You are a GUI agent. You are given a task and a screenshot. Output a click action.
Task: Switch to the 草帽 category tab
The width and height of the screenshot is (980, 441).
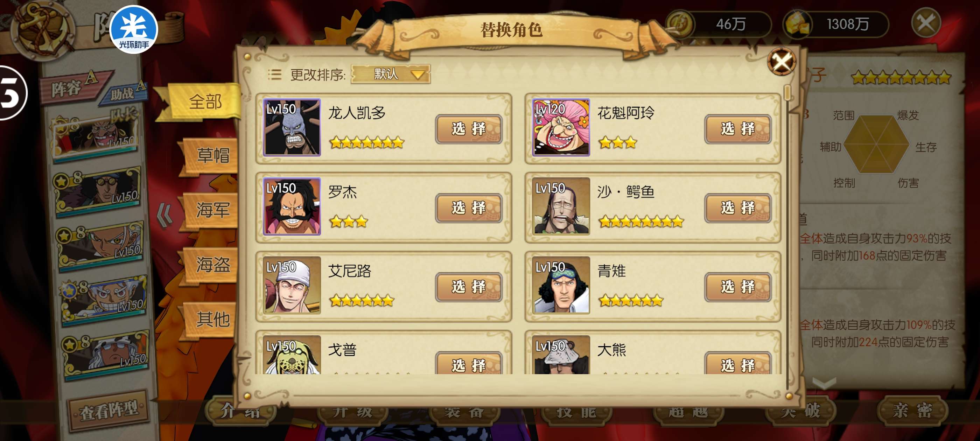pos(212,155)
